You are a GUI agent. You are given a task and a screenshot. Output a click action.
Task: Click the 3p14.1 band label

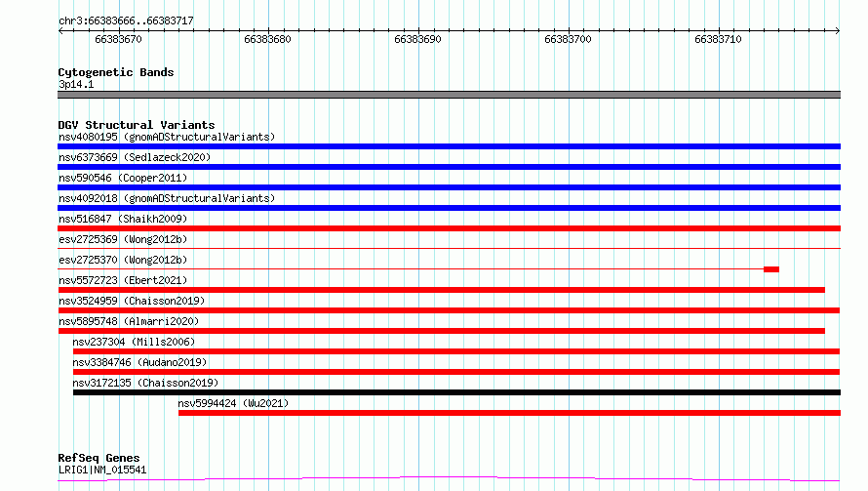(76, 84)
